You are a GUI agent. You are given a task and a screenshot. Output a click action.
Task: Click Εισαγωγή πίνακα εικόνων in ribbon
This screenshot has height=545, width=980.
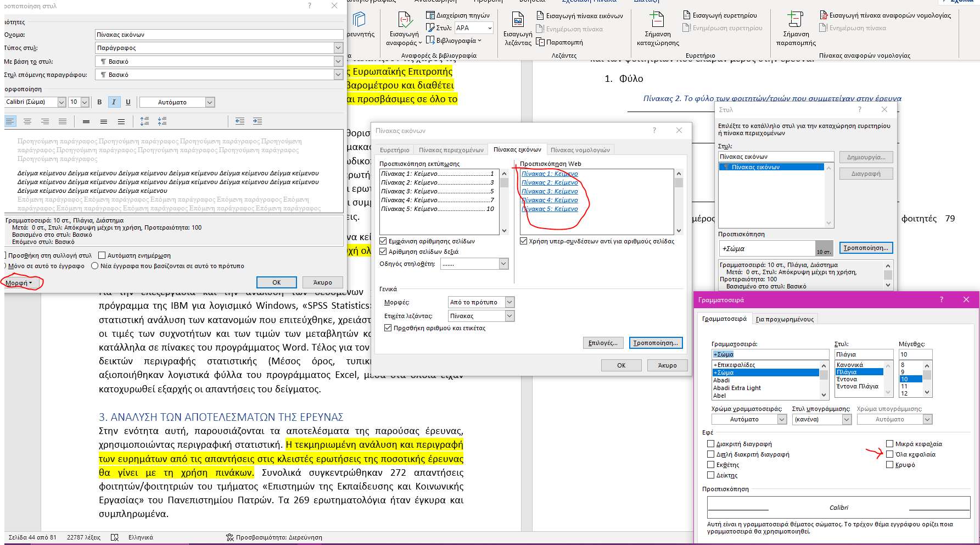pyautogui.click(x=579, y=16)
